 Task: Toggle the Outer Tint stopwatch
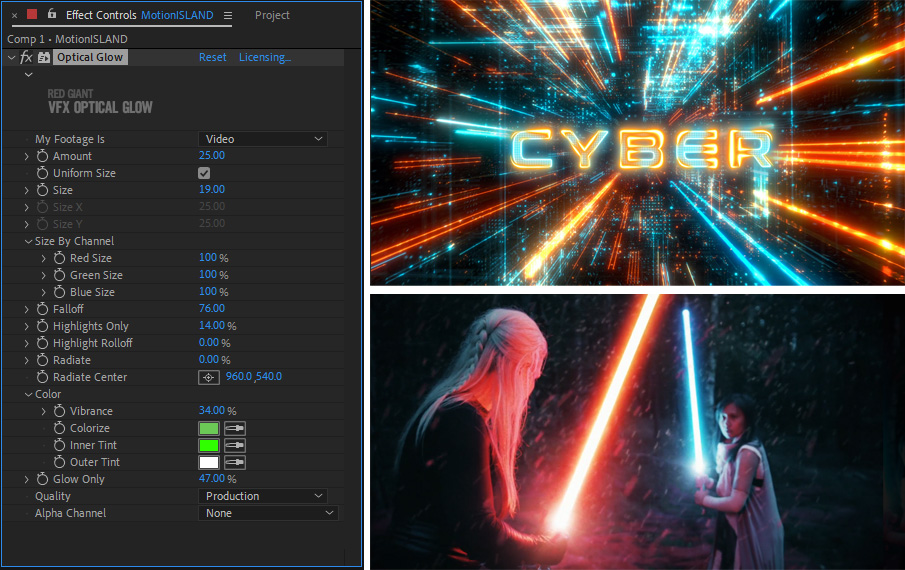tap(59, 462)
